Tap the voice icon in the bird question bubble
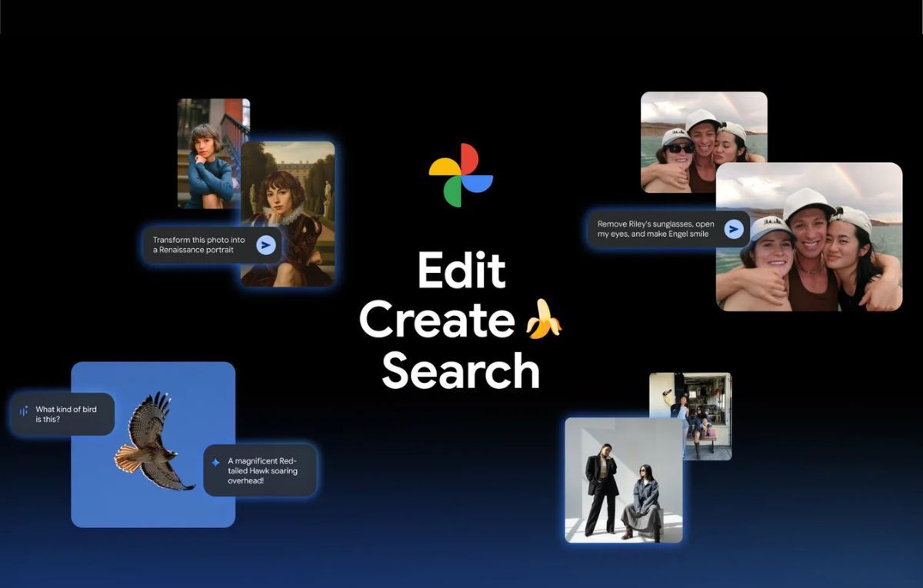The image size is (923, 588). (x=24, y=411)
